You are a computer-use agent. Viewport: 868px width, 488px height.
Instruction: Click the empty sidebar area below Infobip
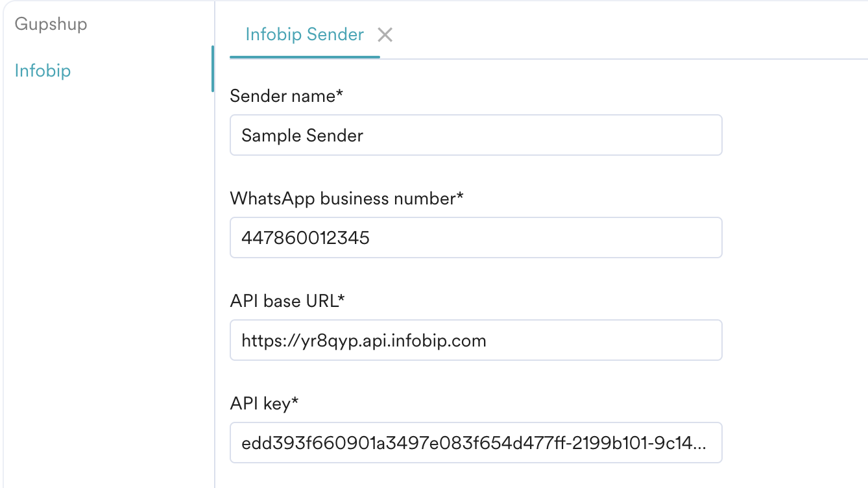point(107,286)
